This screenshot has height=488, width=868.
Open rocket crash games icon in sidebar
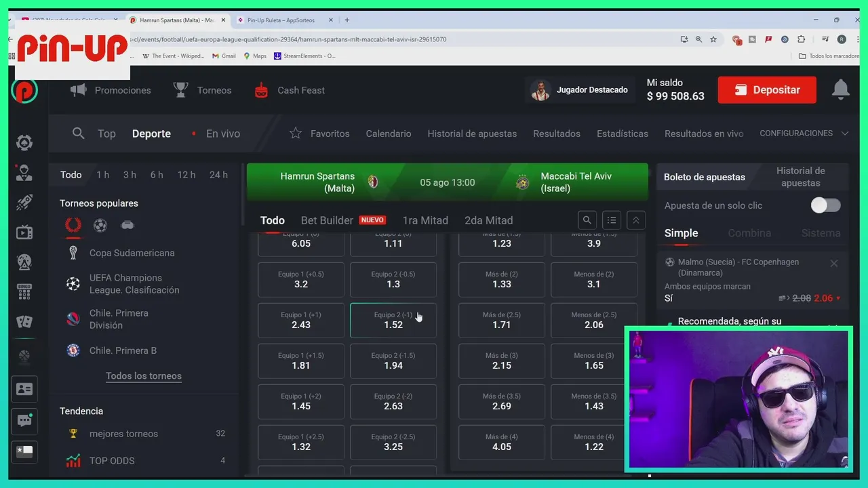(24, 203)
